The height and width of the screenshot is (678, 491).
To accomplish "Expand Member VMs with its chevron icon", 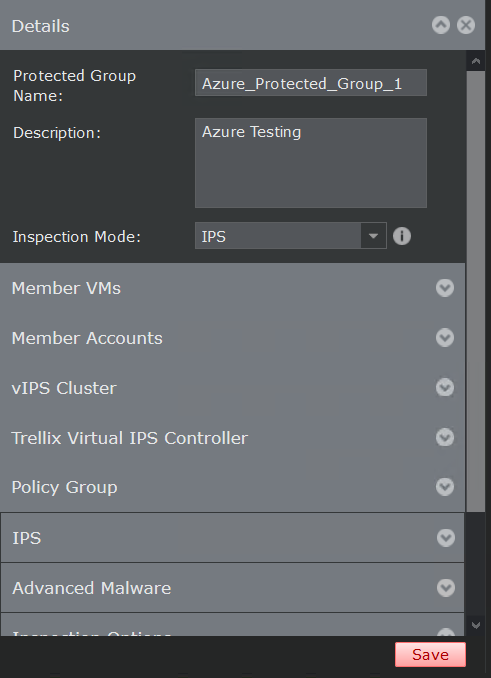I will (445, 288).
